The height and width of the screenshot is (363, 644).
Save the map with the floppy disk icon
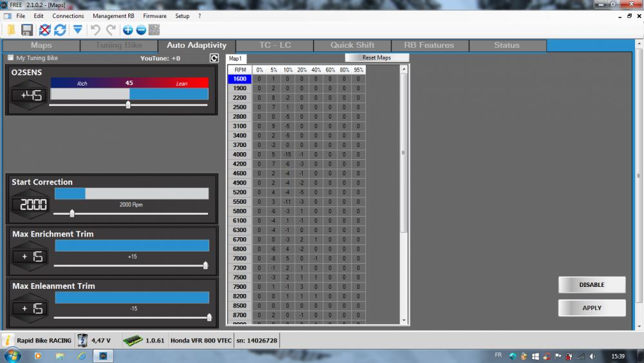tap(27, 30)
